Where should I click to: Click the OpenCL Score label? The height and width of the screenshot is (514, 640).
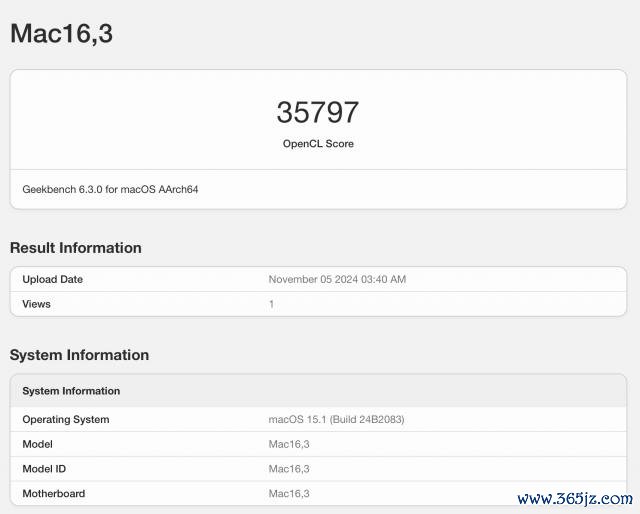tap(318, 144)
